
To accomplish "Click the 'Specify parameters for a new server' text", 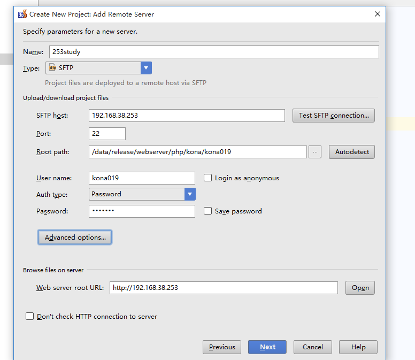I will 80,32.
